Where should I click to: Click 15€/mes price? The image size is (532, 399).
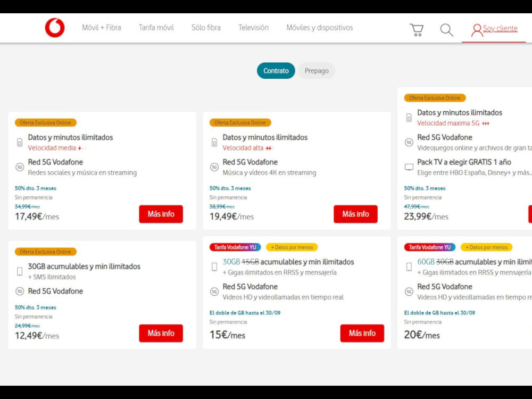tap(227, 335)
